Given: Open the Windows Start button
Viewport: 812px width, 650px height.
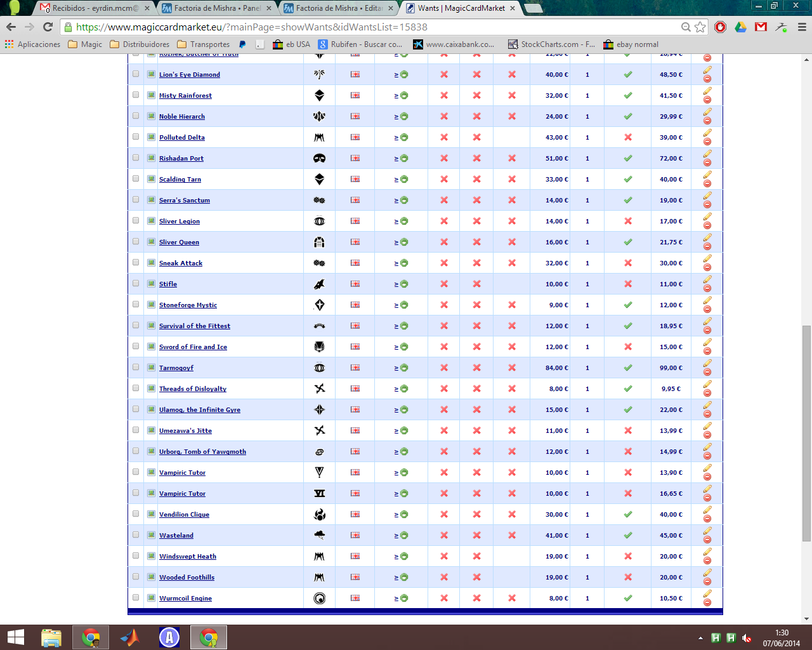Looking at the screenshot, I should [15, 637].
